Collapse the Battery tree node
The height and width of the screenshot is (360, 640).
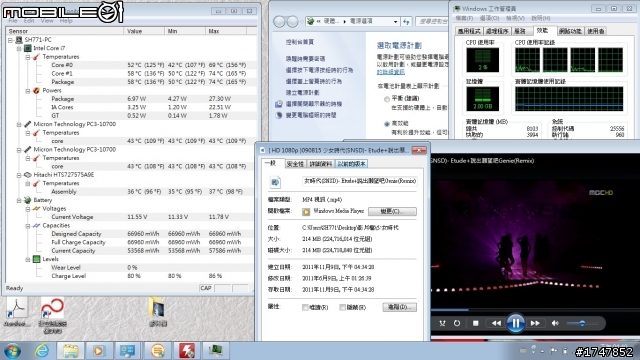[x=19, y=200]
